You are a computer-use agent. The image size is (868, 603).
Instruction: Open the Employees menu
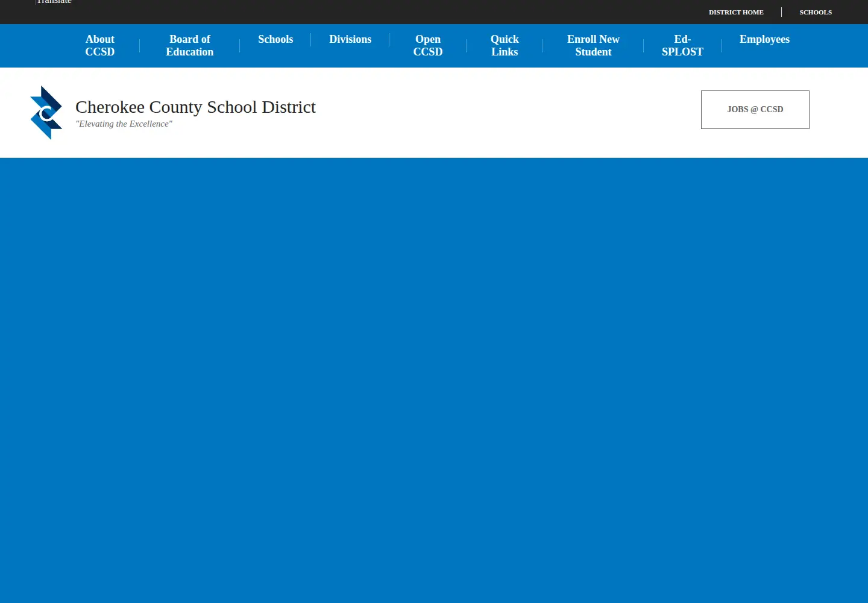[x=764, y=39]
